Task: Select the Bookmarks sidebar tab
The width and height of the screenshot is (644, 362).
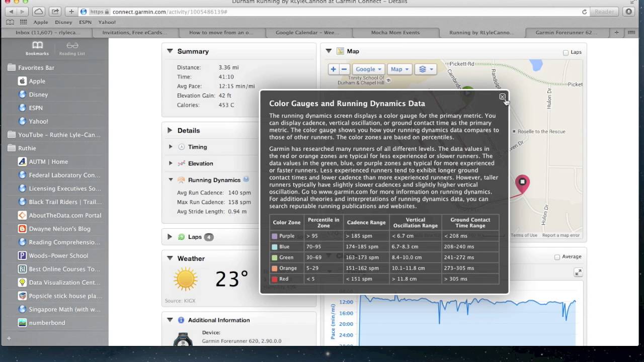Action: [37, 48]
